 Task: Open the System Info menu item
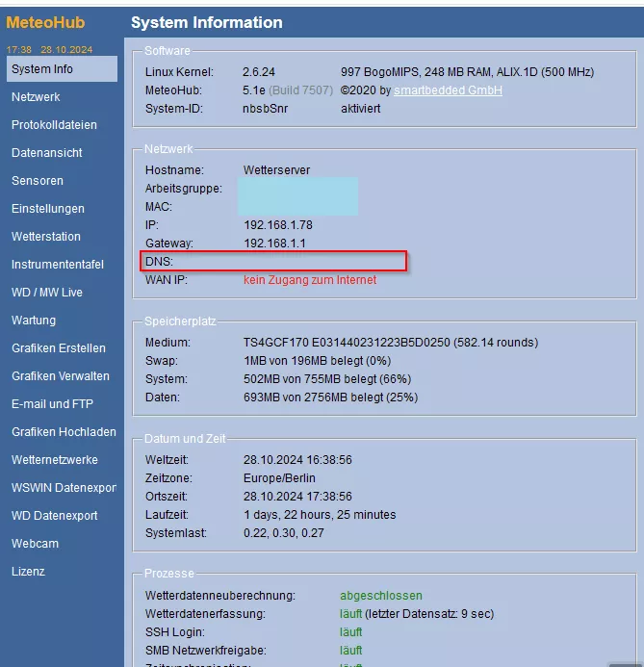(62, 69)
